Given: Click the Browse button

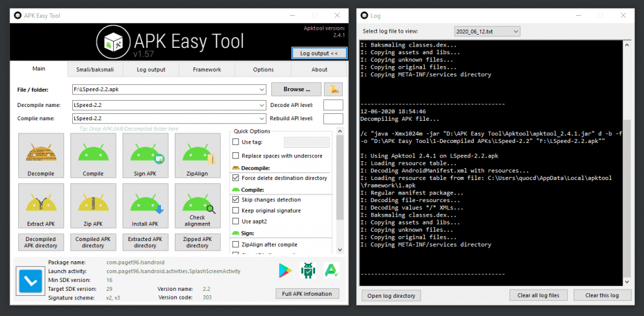Looking at the screenshot, I should (296, 89).
